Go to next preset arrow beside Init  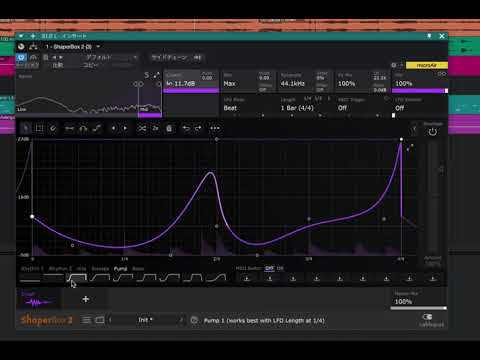tap(181, 320)
